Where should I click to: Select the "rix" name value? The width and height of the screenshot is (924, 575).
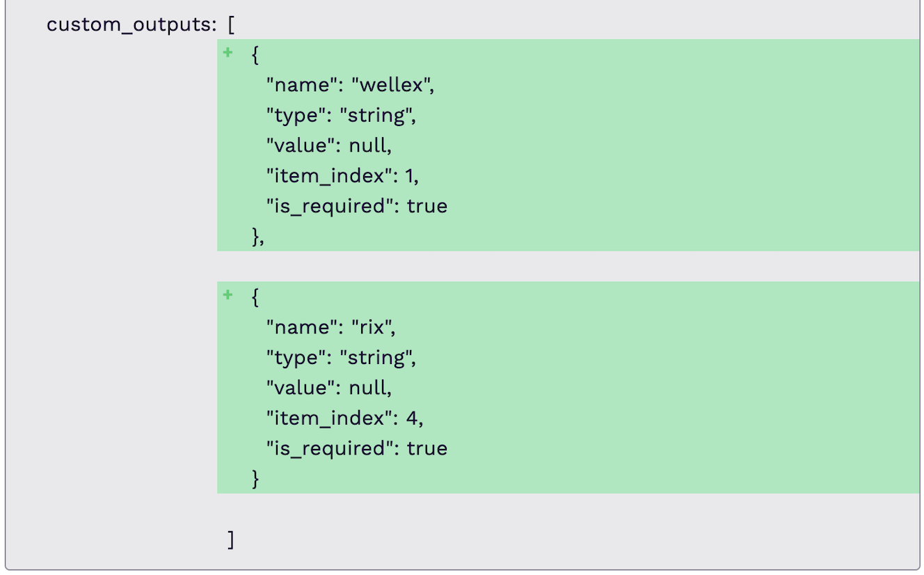(373, 327)
